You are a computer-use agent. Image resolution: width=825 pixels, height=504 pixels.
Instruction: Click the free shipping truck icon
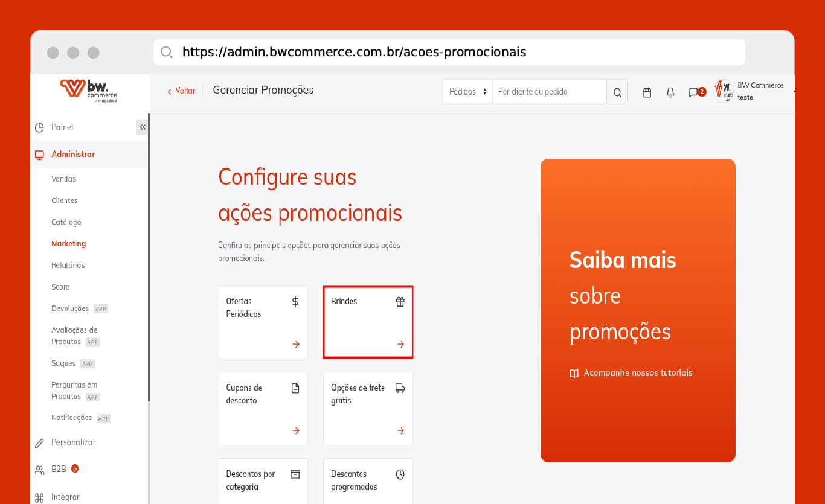coord(400,388)
